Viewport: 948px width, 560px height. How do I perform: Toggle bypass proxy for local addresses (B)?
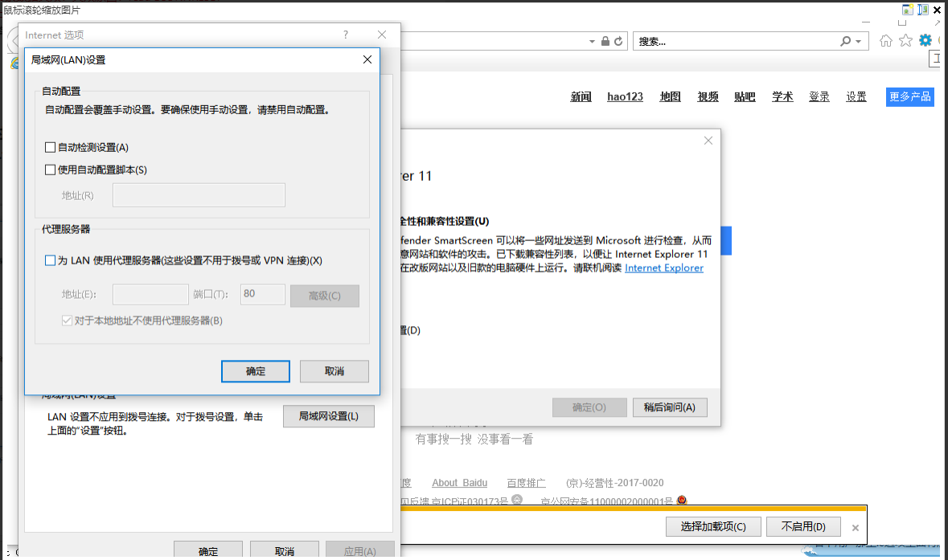click(x=67, y=321)
